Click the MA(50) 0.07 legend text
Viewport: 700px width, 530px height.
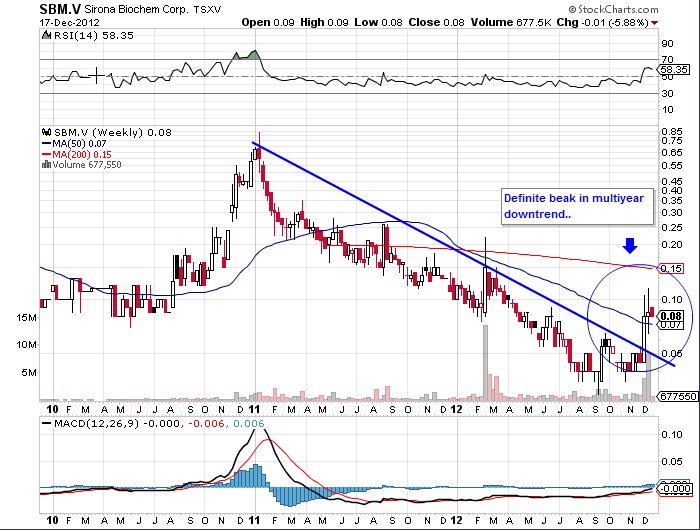tap(79, 144)
